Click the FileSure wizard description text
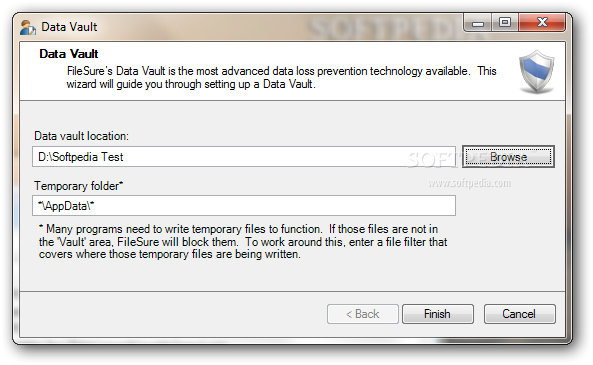The image size is (593, 365). click(x=281, y=78)
